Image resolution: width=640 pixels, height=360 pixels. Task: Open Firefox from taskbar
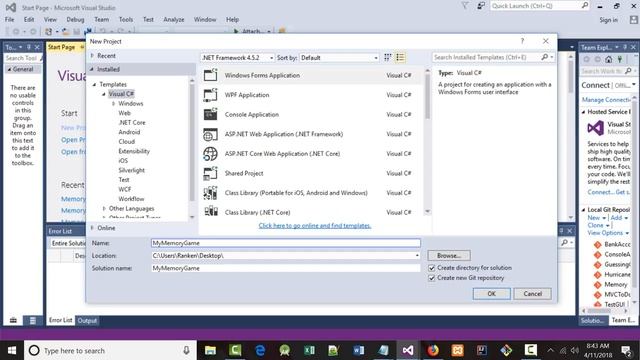tap(433, 350)
